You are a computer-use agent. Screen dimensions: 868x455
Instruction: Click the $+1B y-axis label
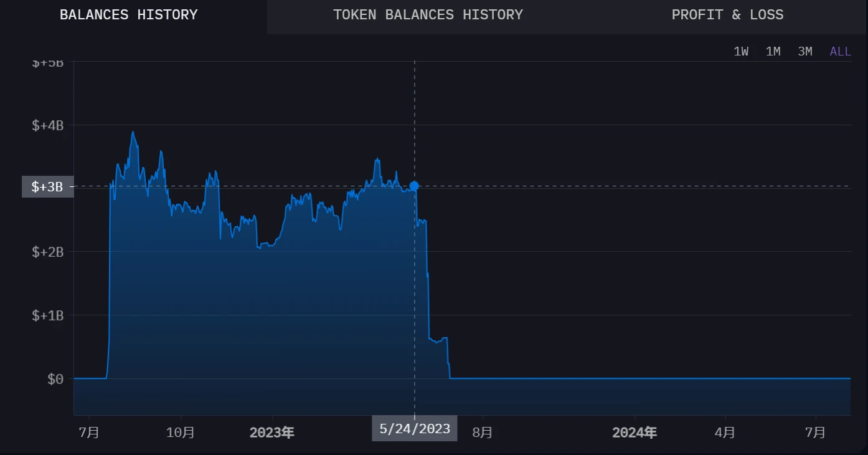48,315
